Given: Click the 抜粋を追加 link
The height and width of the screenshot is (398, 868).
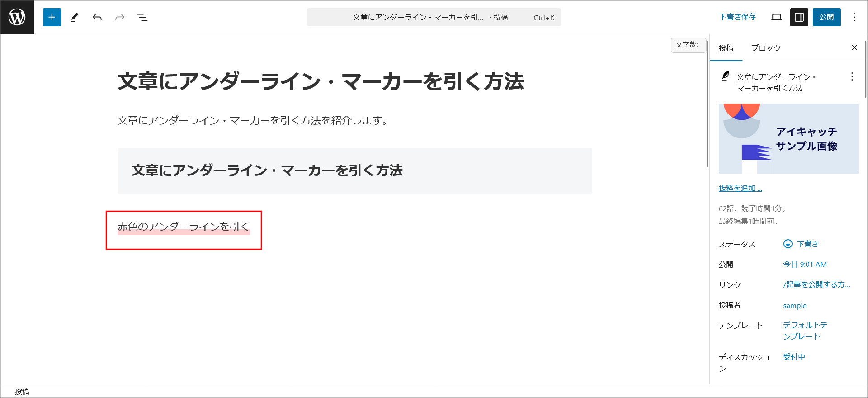Looking at the screenshot, I should (x=740, y=188).
